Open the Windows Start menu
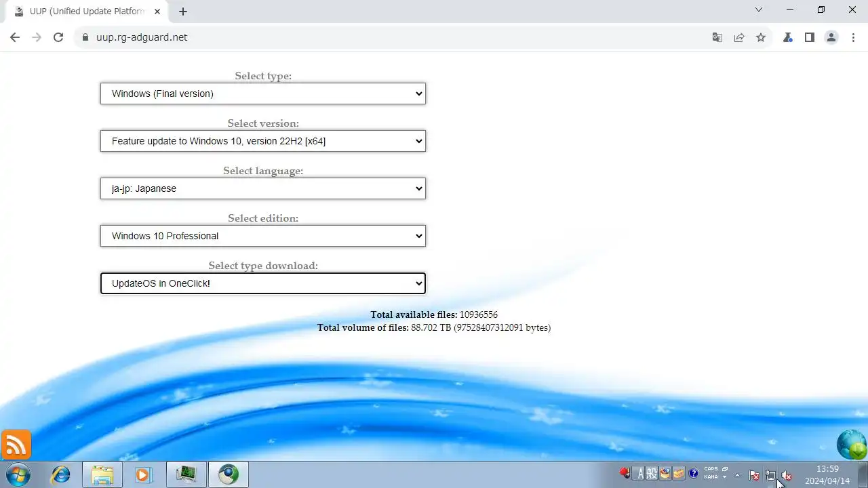The image size is (868, 488). 18,474
